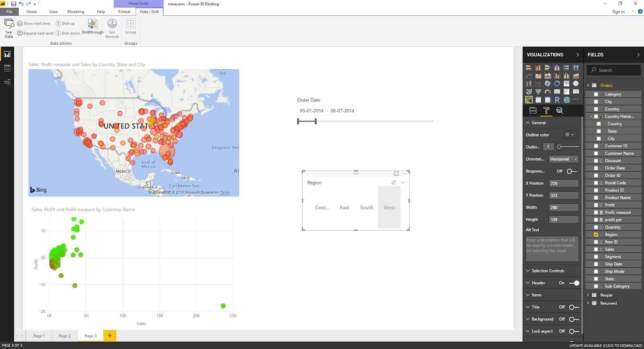Open the Format paint roller pane
The image size is (644, 349).
546,110
